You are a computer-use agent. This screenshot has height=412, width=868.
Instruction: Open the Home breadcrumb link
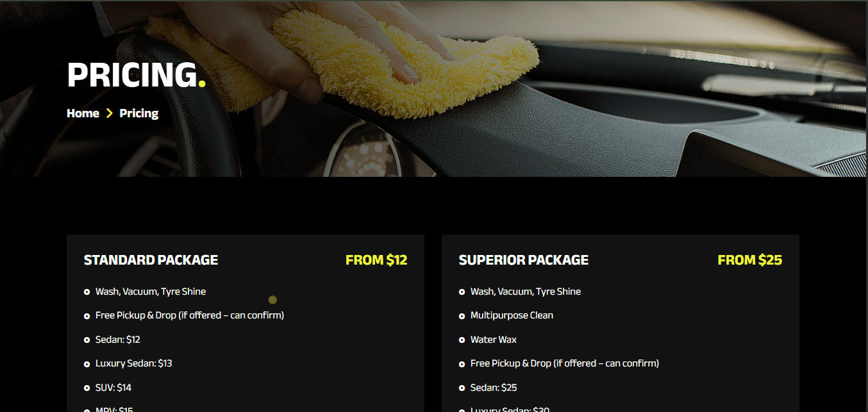(83, 113)
